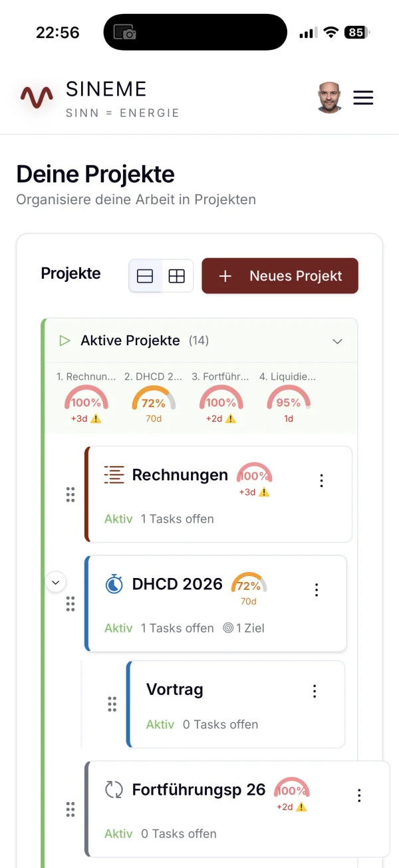Click the DHCD 2026 stopwatch icon
399x868 pixels.
[114, 584]
